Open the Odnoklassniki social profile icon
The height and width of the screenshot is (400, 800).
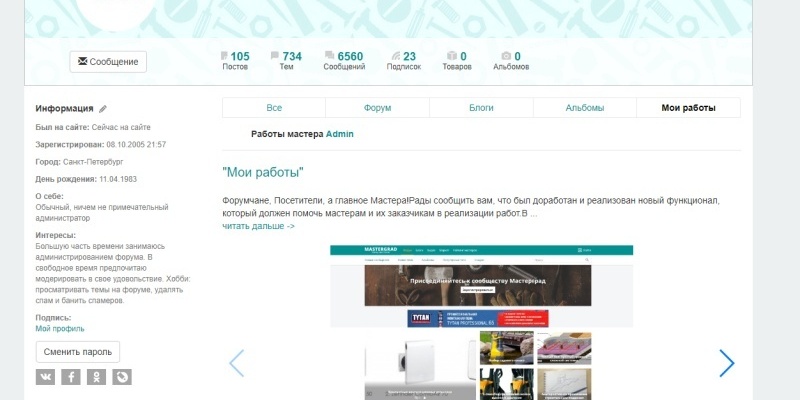pos(96,377)
